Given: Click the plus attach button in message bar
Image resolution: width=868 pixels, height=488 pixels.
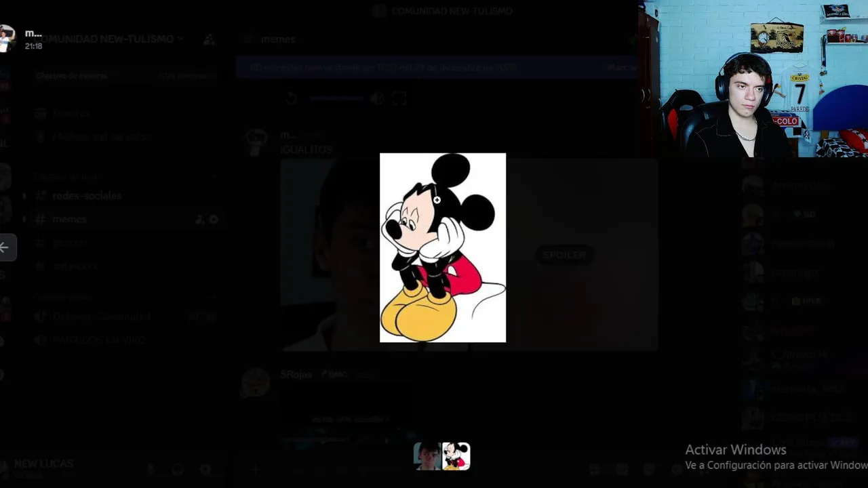Looking at the screenshot, I should 256,469.
